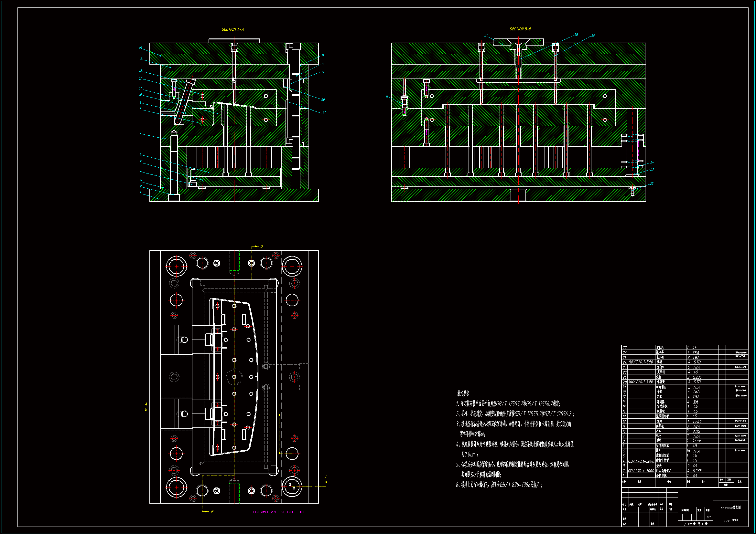Click the 1:1.5 scale value in title block
The width and height of the screenshot is (756, 534).
tap(708, 517)
